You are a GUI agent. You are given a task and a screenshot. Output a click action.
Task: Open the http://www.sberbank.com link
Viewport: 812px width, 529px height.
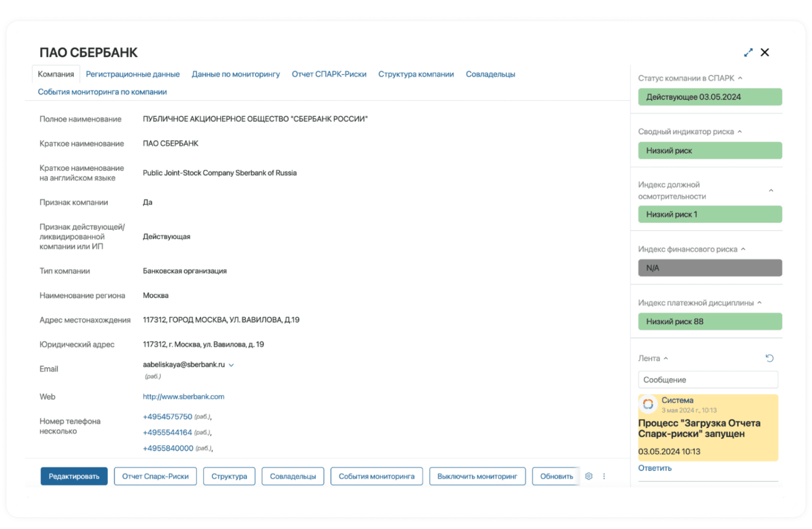pos(183,396)
